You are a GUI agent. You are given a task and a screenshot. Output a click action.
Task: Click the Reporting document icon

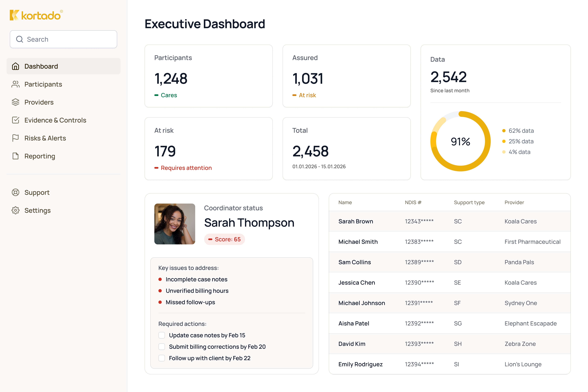16,156
